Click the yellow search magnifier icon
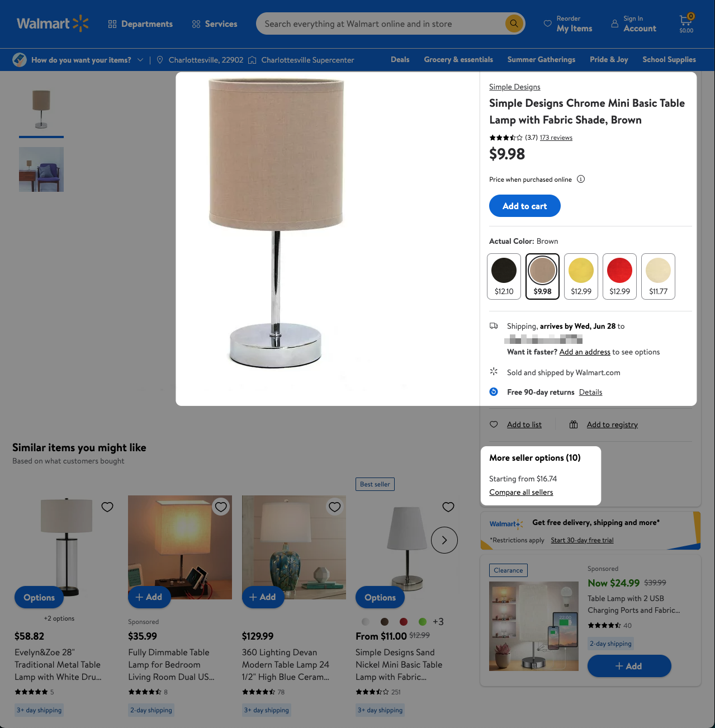 tap(514, 23)
